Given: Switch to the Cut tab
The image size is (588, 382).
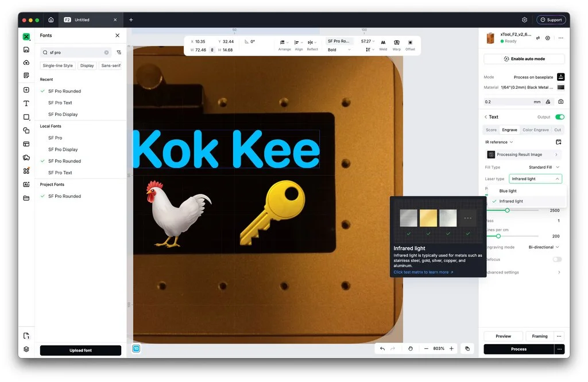Looking at the screenshot, I should (x=558, y=130).
